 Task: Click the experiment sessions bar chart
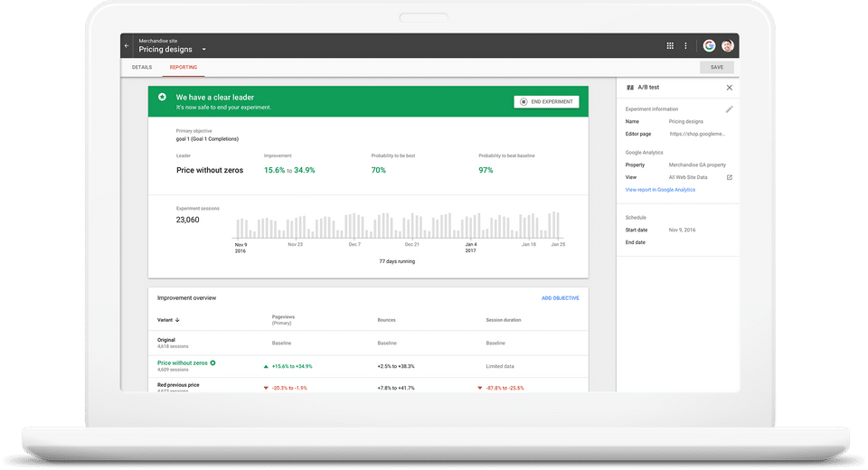pyautogui.click(x=398, y=225)
